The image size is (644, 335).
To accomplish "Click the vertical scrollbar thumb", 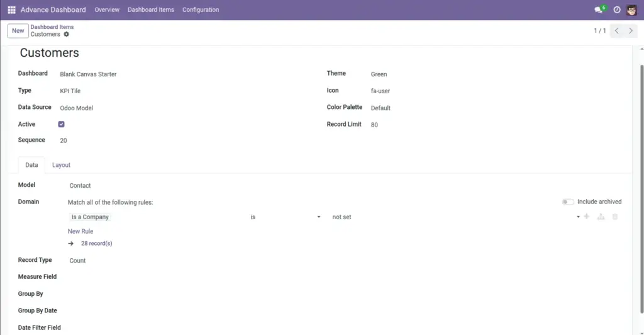I will pos(641,189).
